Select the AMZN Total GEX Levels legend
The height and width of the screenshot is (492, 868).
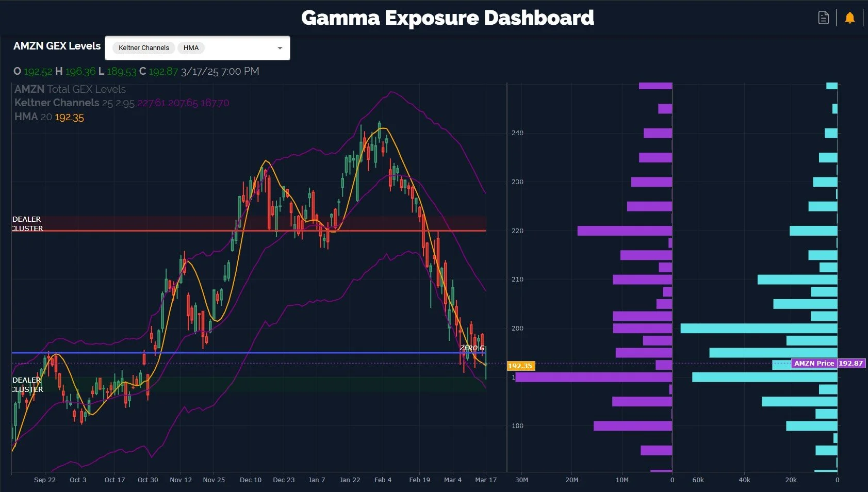[70, 89]
